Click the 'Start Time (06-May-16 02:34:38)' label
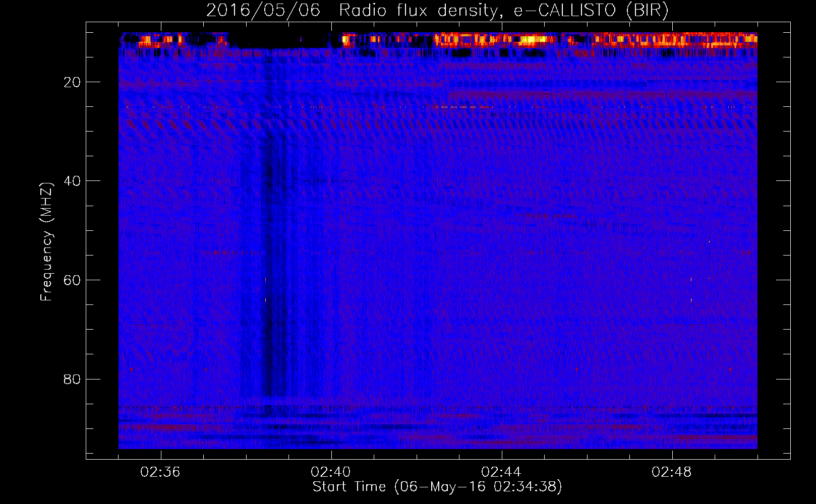816x504 pixels. tap(437, 487)
